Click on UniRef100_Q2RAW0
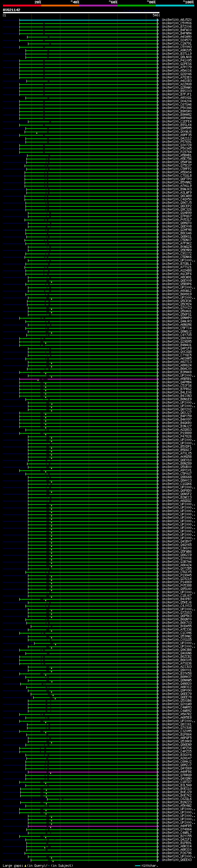Screen dimensions: 197x868 [x=177, y=88]
